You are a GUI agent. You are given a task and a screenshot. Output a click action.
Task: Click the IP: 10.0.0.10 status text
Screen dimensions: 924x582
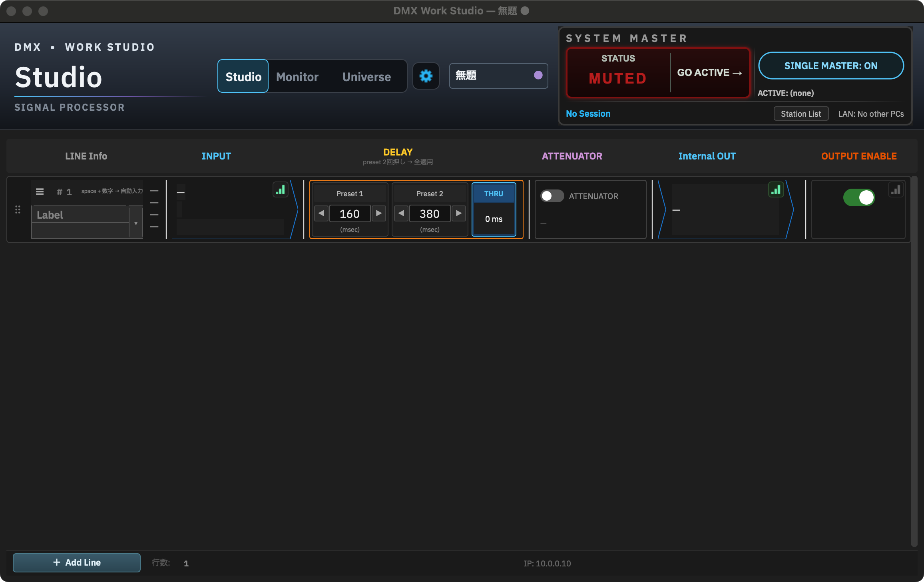pos(547,563)
